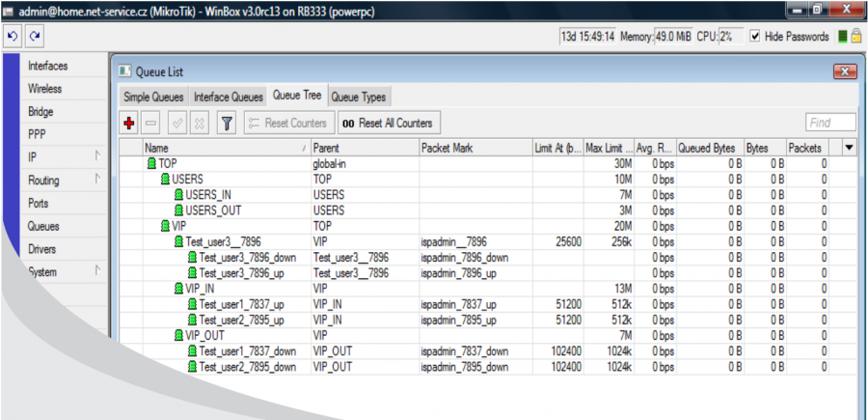
Task: Click packet mark ispadmin__7896
Action: (x=454, y=241)
